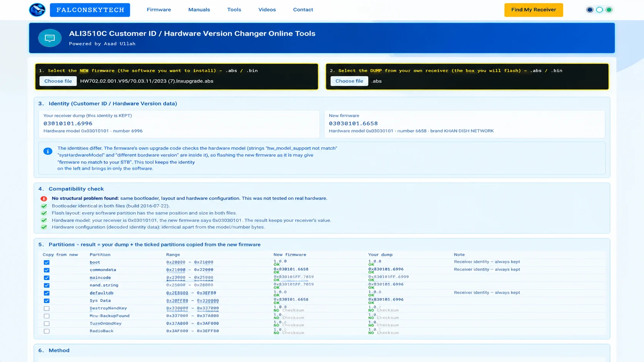The width and height of the screenshot is (644, 362).
Task: Open the Manuals menu
Action: point(199,10)
